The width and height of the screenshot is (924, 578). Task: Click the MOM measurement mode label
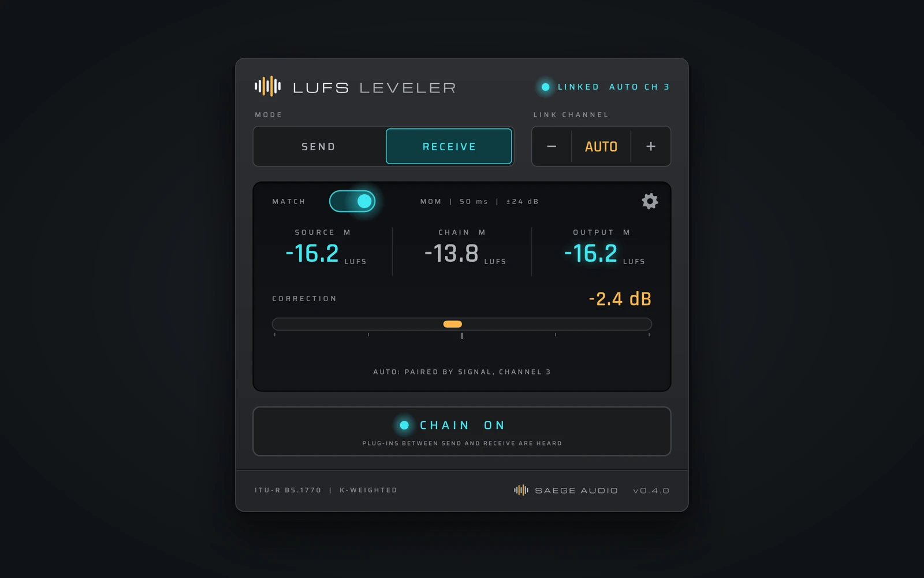pos(431,202)
